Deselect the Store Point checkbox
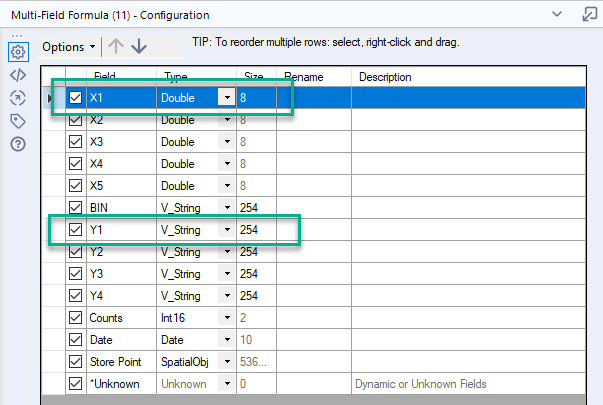Screen dimensions: 603x405 click(x=76, y=362)
